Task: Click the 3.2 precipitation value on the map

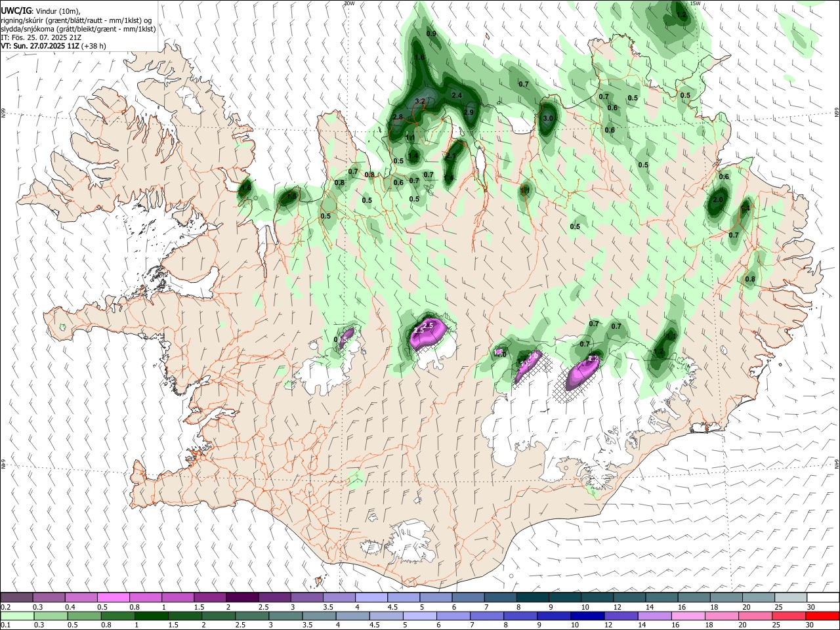Action: [x=421, y=101]
